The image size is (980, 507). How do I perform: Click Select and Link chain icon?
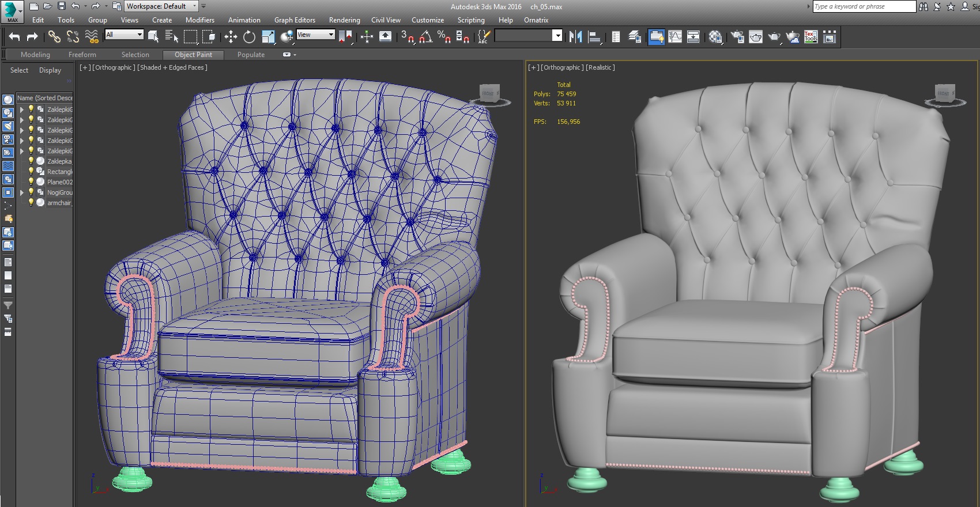(54, 37)
